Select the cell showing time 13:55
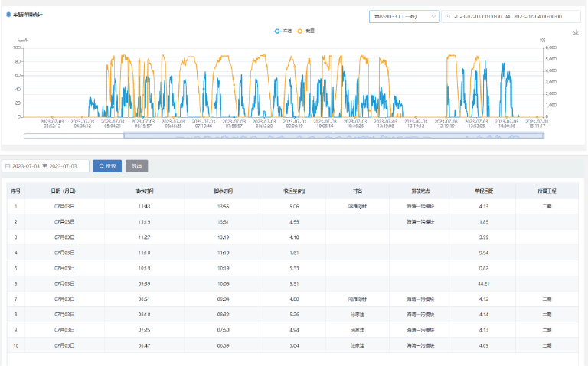 [x=223, y=206]
